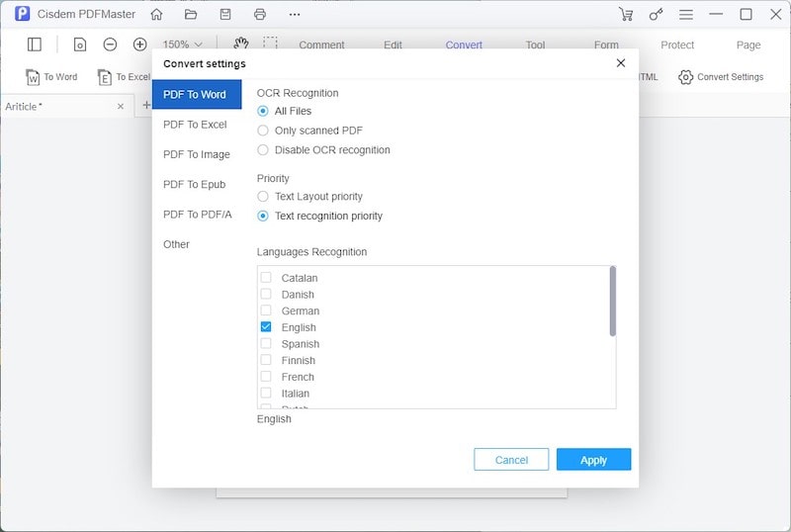This screenshot has height=532, width=791.
Task: Click the save disk icon
Action: point(225,15)
